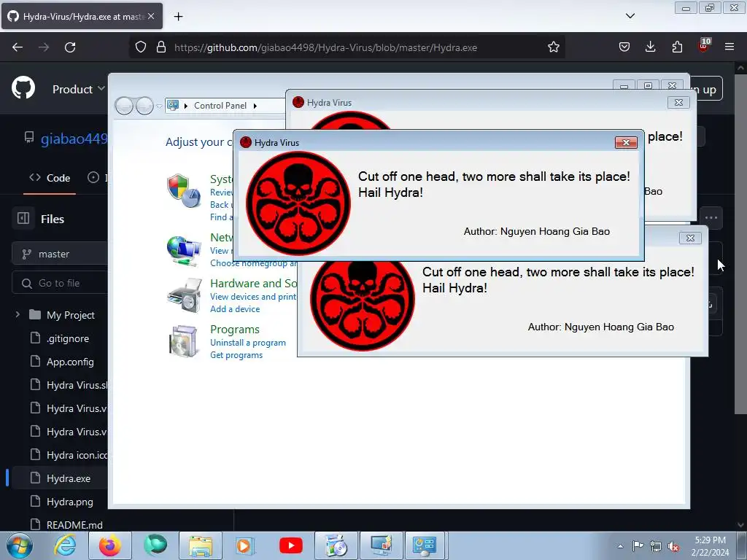Open a new browser tab

point(178,17)
